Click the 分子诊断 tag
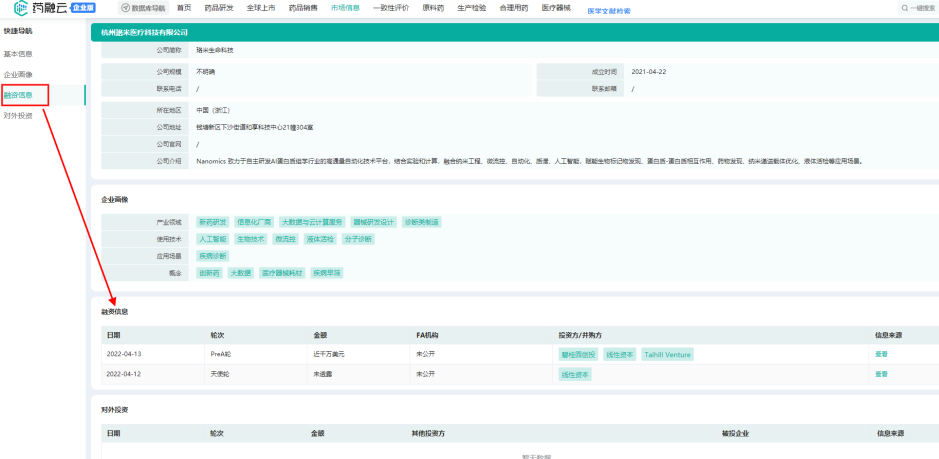Screen dimensions: 939x459 click(359, 238)
